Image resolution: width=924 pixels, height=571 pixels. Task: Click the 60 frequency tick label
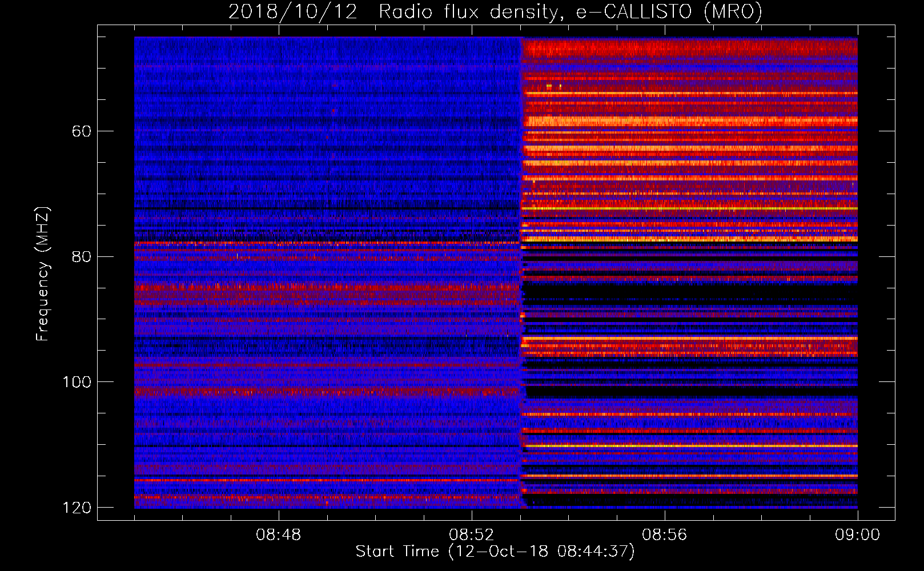coord(82,131)
